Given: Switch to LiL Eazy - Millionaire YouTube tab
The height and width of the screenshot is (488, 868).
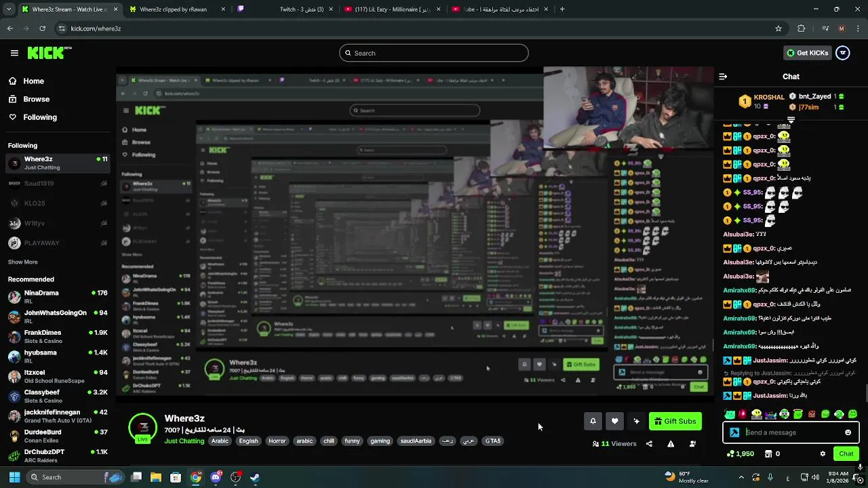Looking at the screenshot, I should pyautogui.click(x=392, y=9).
